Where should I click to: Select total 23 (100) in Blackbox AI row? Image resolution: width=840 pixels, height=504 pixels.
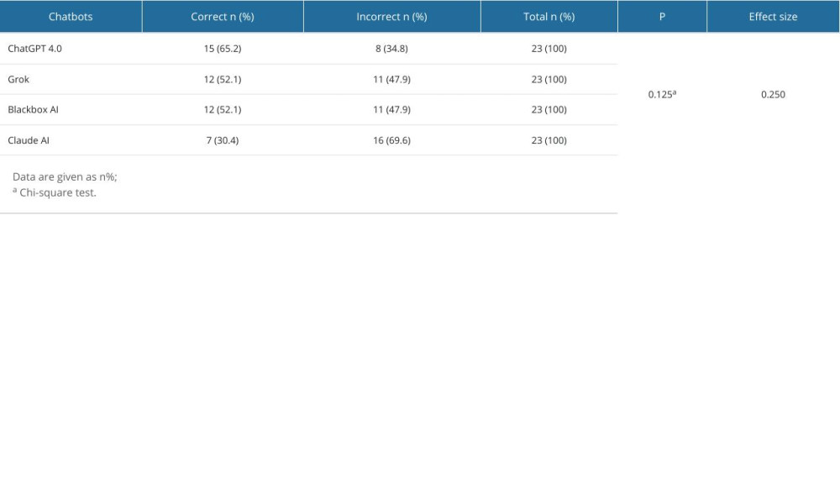[549, 110]
